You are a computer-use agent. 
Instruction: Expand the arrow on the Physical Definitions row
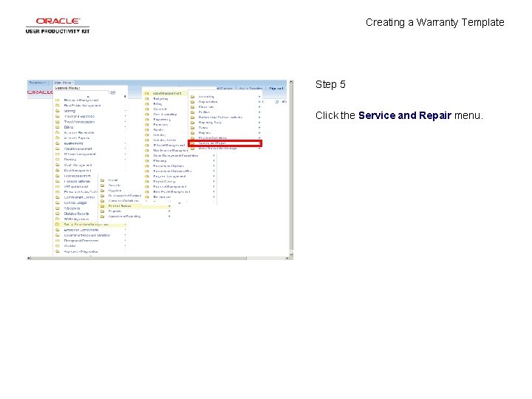259,138
